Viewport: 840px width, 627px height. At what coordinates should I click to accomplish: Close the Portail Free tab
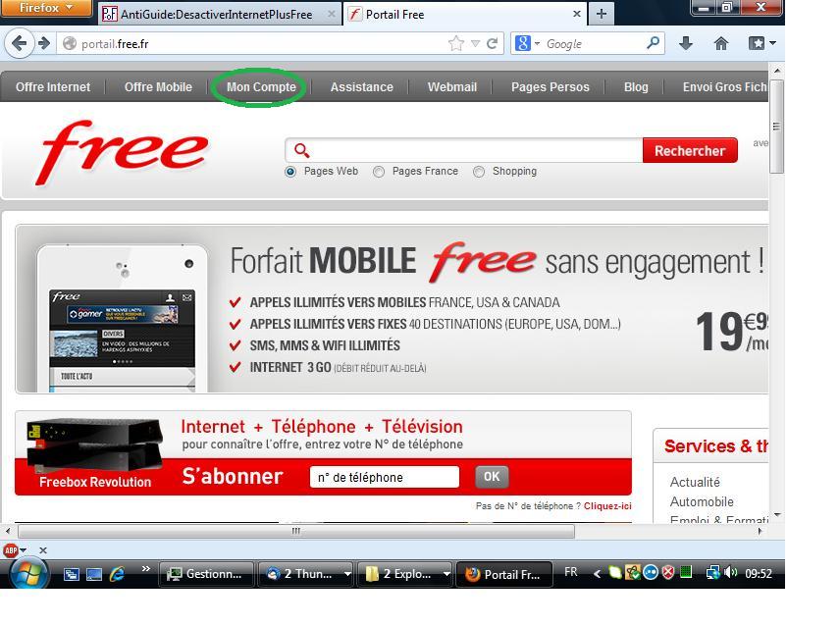point(577,14)
